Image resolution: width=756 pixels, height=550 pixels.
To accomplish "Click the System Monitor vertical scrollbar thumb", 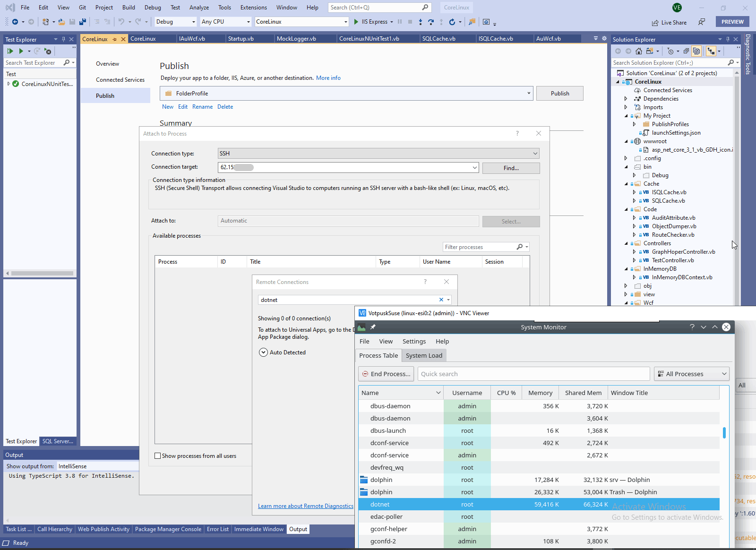I will (x=724, y=433).
